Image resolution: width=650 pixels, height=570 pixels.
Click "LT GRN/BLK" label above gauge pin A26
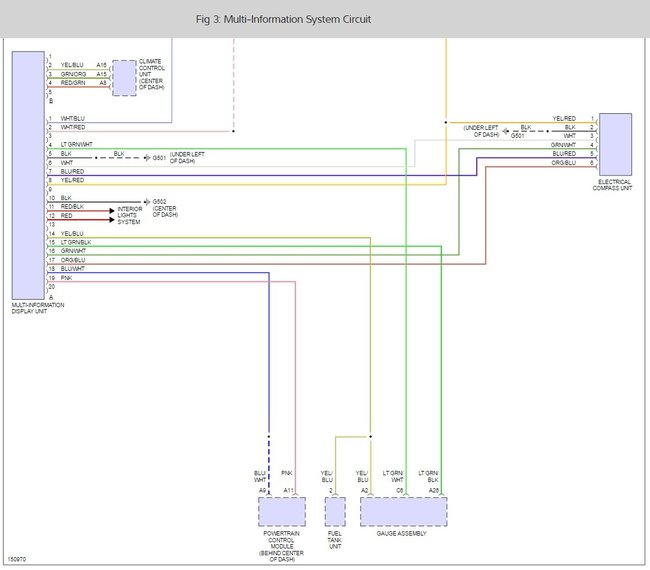point(429,476)
